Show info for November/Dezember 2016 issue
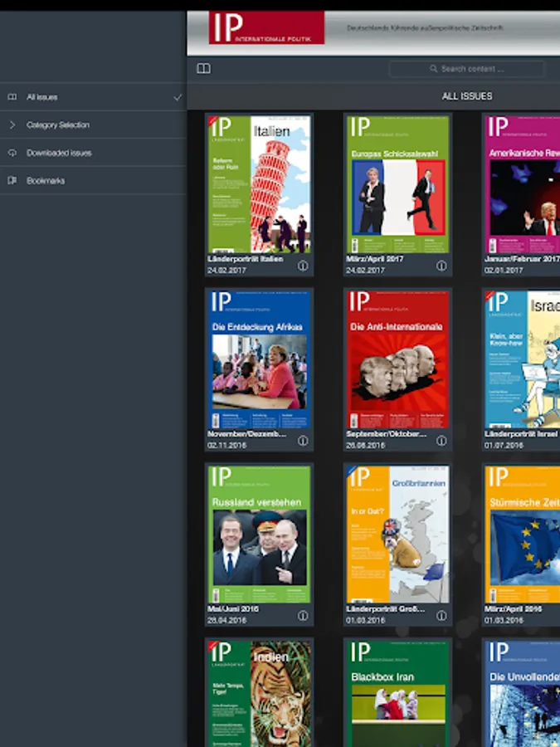This screenshot has height=747, width=560. point(303,441)
